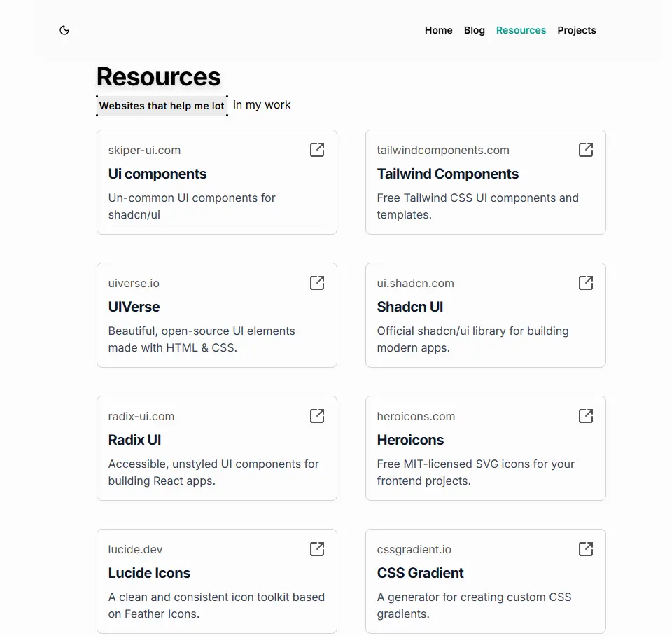
Task: Click the Resources page heading
Action: [158, 77]
